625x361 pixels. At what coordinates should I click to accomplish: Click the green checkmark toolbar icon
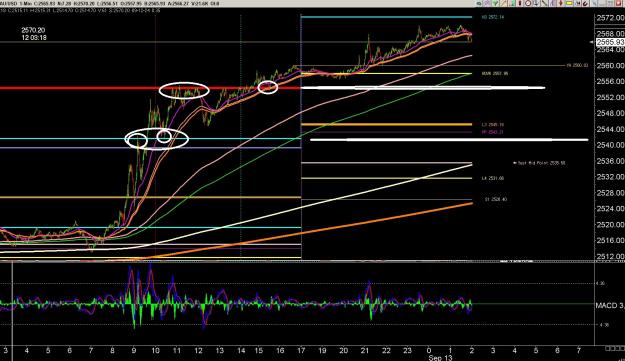coord(495,3)
